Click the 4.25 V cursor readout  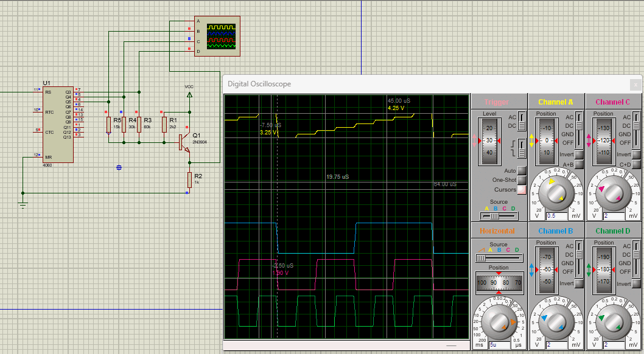coord(396,108)
